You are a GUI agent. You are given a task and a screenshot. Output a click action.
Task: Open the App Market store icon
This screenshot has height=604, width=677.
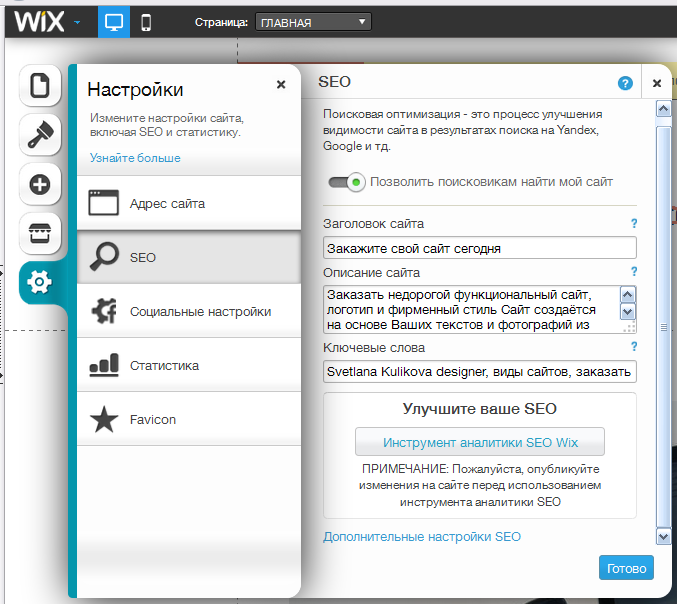(40, 234)
